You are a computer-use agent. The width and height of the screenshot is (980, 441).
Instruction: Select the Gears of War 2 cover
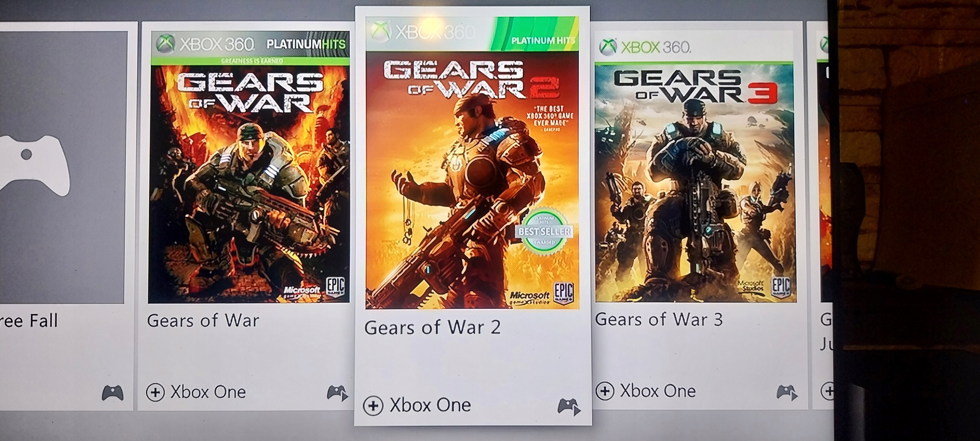pos(472,163)
